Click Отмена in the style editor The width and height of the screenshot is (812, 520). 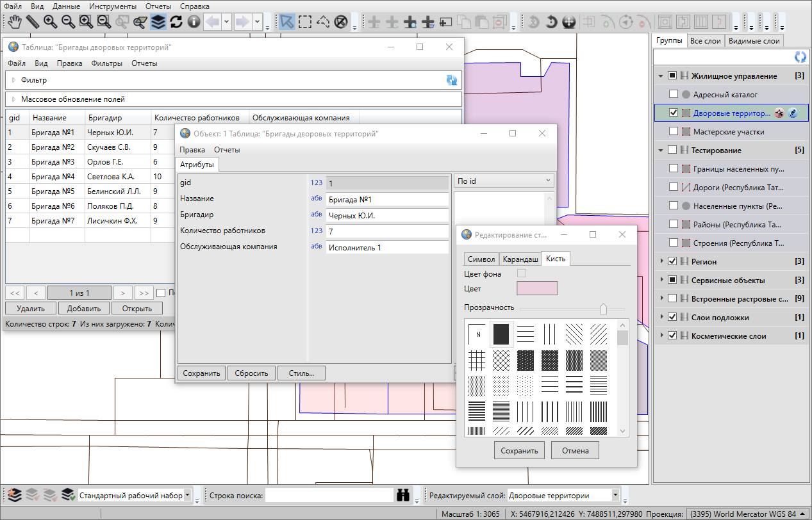(x=575, y=451)
